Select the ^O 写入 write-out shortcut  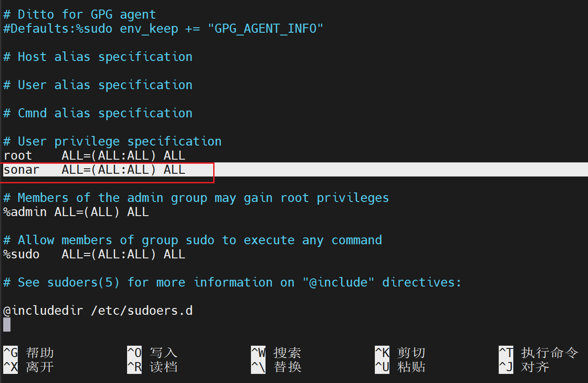tap(152, 353)
